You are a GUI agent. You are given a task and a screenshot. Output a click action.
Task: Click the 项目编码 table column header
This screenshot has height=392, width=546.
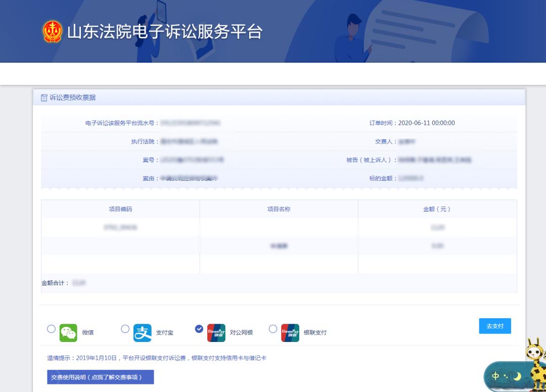[x=122, y=208]
